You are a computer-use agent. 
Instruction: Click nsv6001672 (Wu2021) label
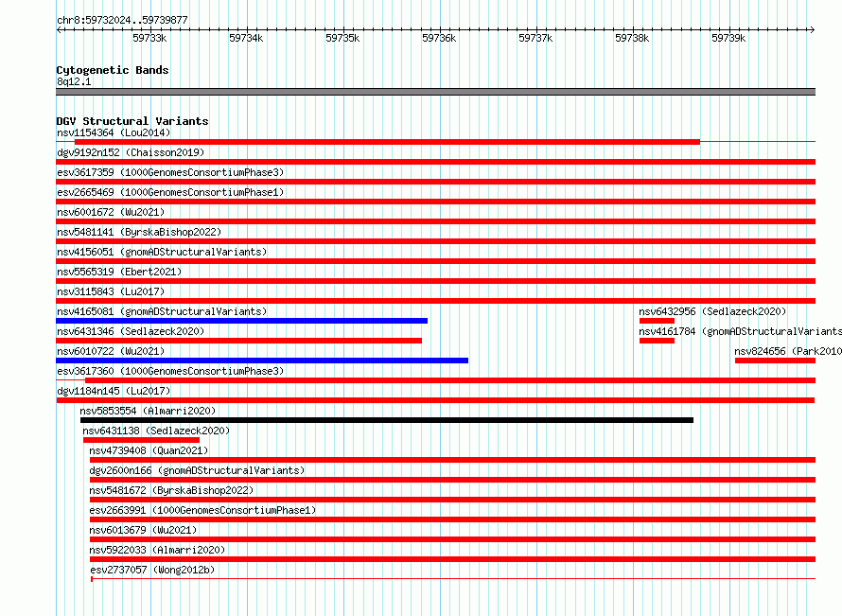(x=111, y=212)
